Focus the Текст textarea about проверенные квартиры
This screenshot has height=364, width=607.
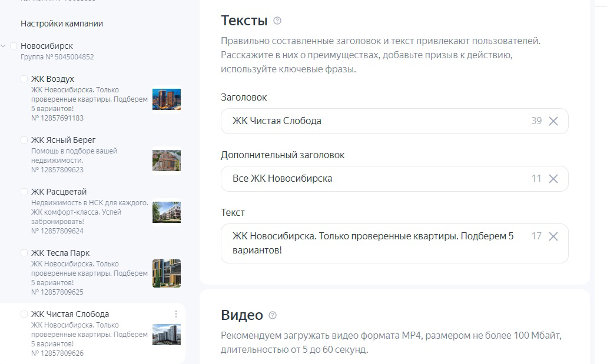(x=394, y=243)
